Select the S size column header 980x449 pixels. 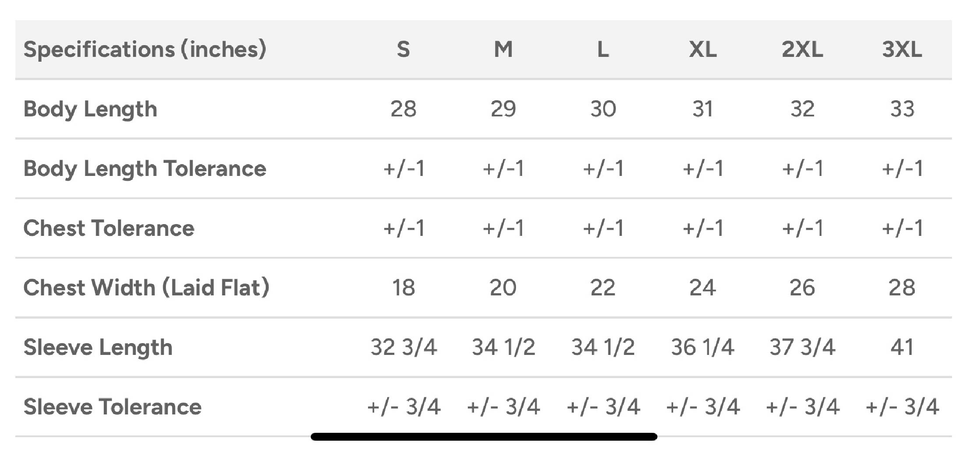coord(403,49)
